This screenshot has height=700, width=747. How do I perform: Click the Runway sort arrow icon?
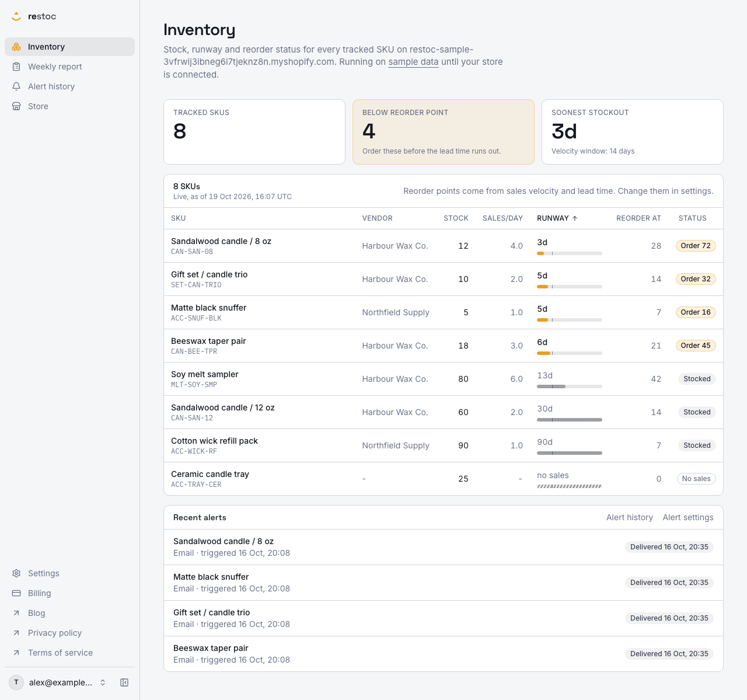(575, 218)
